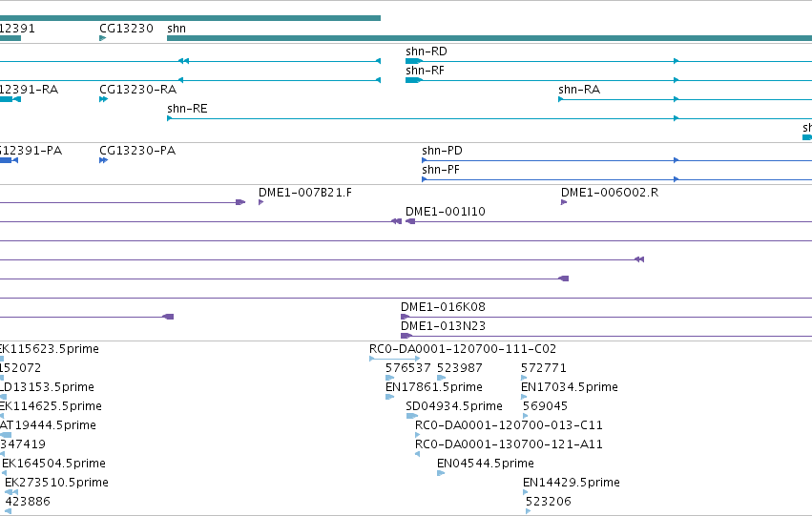Click the CG13230 gene arrow marker
The width and height of the screenshot is (812, 516).
click(102, 38)
